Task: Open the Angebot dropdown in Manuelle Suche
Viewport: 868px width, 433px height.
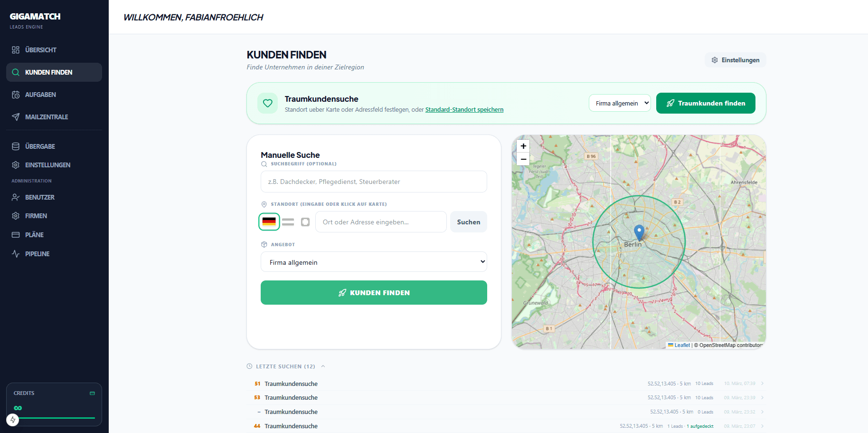Action: point(374,262)
